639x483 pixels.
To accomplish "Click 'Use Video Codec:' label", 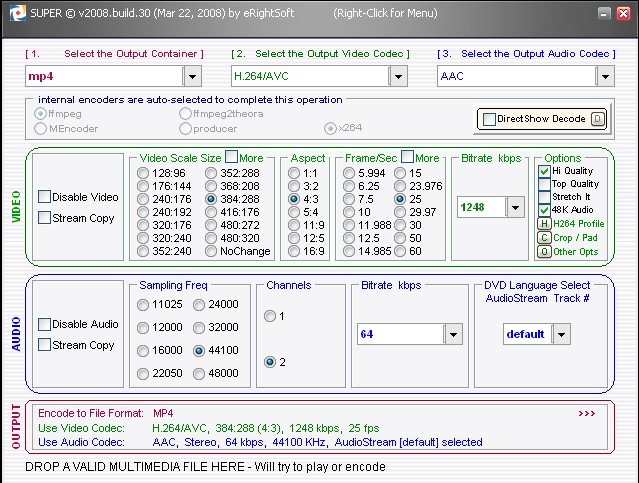I will 82,428.
